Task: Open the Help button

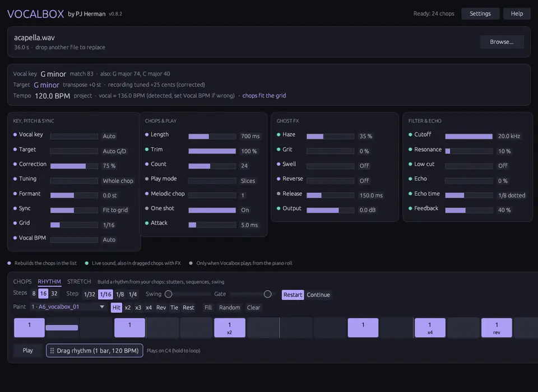Action: (517, 13)
